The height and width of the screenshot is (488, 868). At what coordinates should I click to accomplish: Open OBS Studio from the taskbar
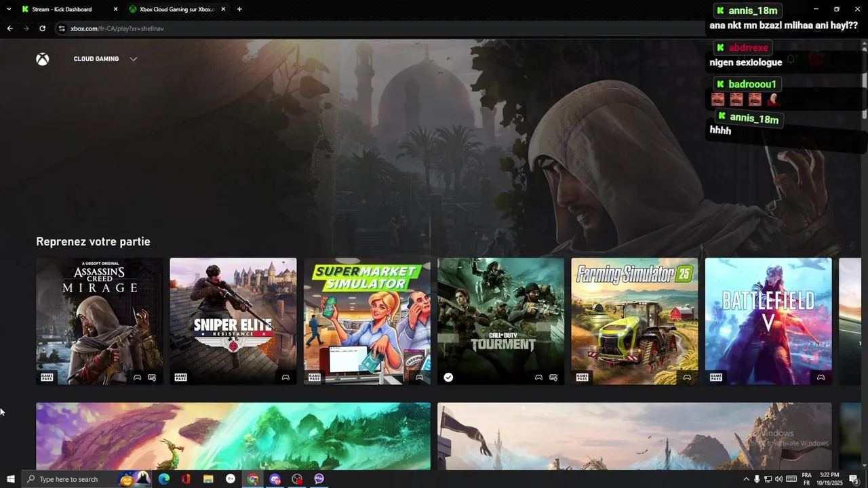click(x=297, y=479)
